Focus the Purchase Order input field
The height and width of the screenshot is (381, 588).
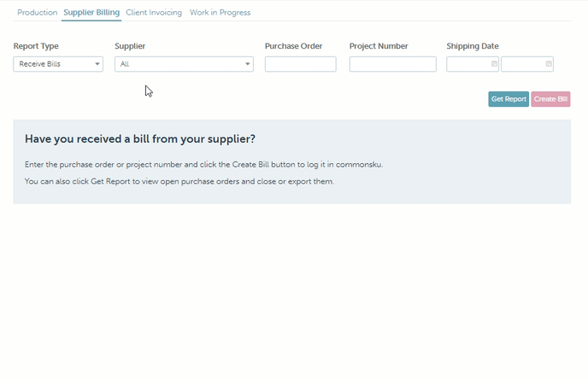point(300,64)
